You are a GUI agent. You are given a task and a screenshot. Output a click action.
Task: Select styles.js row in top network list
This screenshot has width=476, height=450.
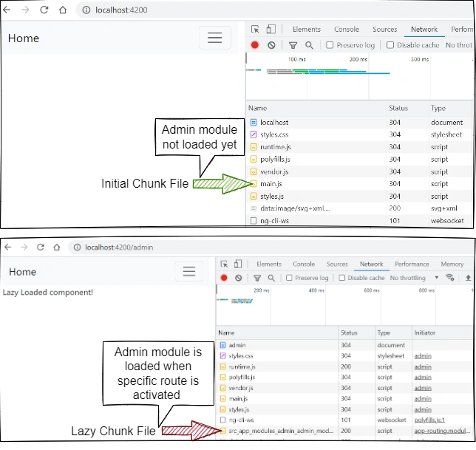[x=359, y=197]
